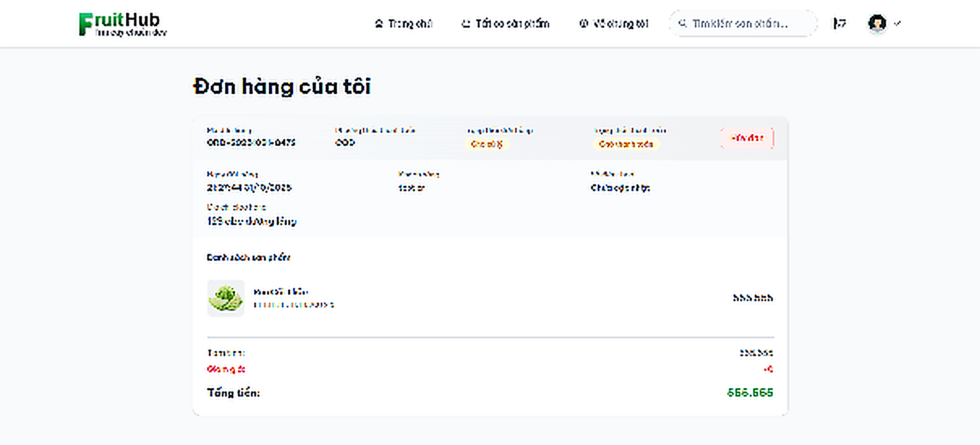
Task: Click the info icon beside Về chúng tôi
Action: coord(584,24)
